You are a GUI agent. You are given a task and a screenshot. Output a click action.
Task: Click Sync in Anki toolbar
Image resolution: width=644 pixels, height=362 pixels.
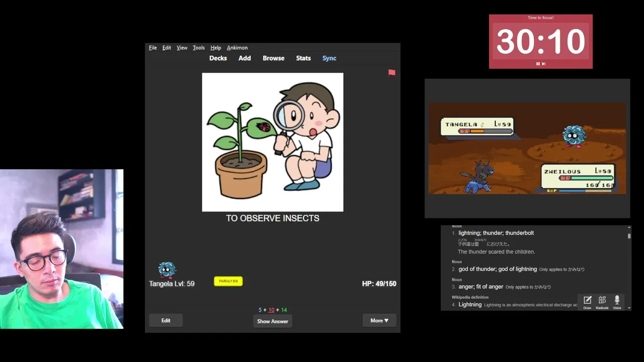pyautogui.click(x=329, y=58)
